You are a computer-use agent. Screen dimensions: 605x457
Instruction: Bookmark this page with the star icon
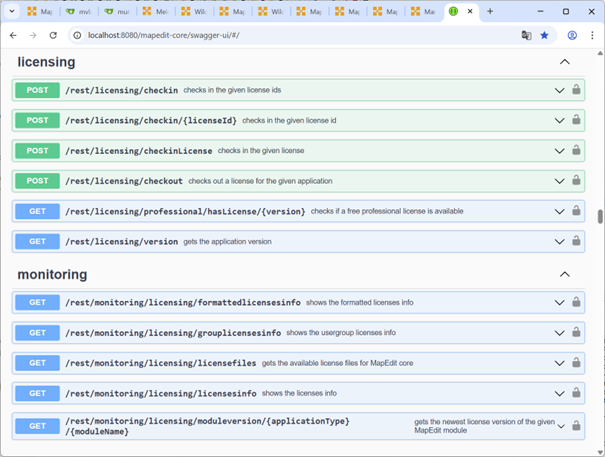(545, 35)
